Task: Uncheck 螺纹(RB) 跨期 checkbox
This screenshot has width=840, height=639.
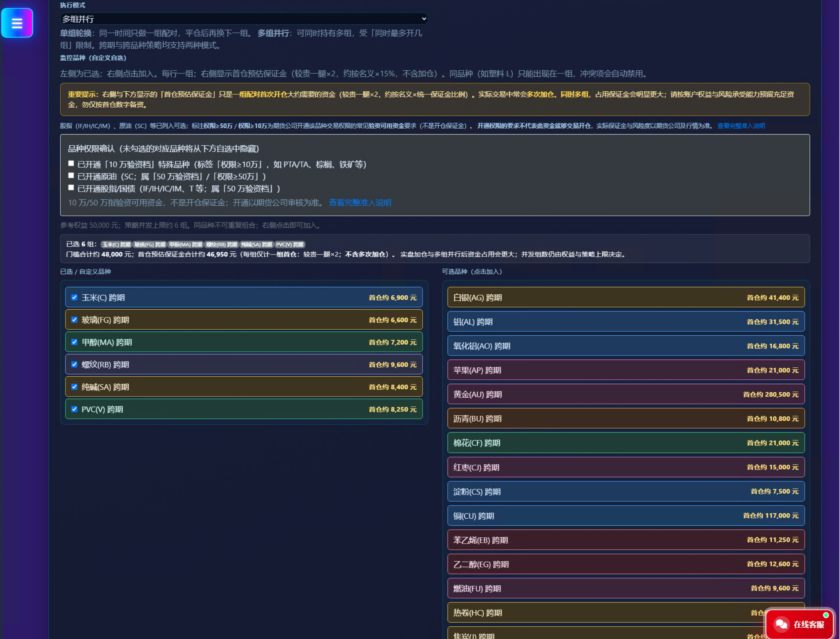Action: [x=74, y=364]
